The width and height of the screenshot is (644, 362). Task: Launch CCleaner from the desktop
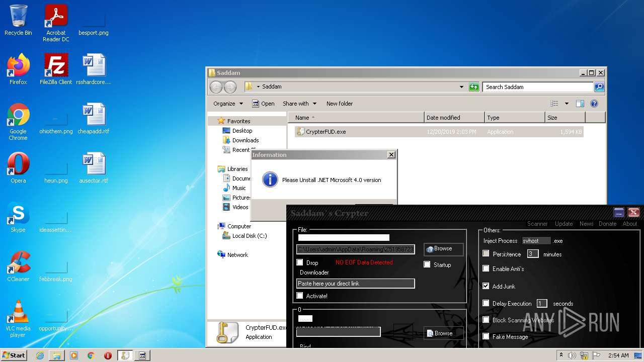[x=18, y=266]
